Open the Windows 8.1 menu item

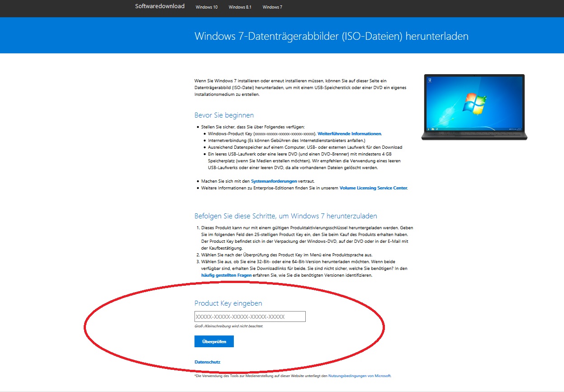coord(240,7)
